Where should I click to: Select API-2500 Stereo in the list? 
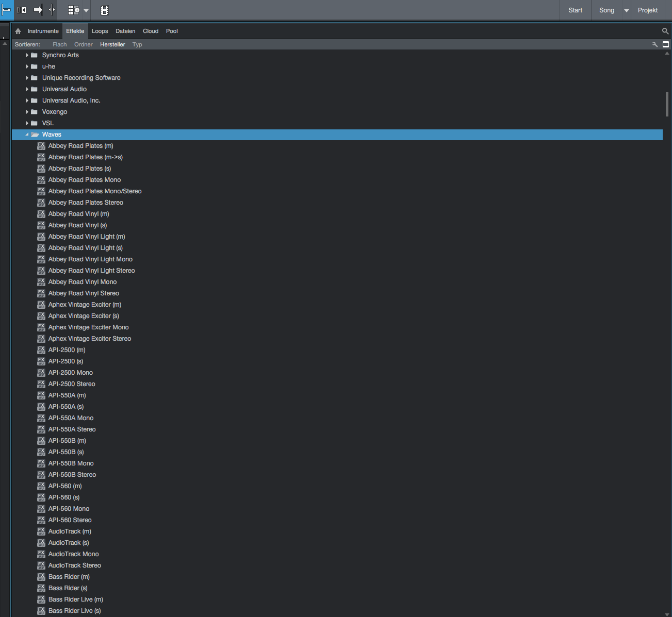click(72, 384)
